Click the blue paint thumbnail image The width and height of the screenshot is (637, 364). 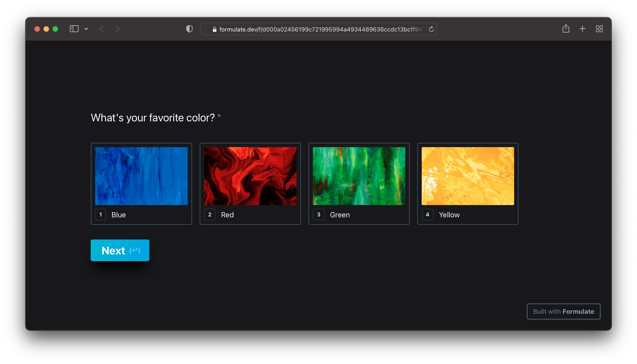(141, 176)
